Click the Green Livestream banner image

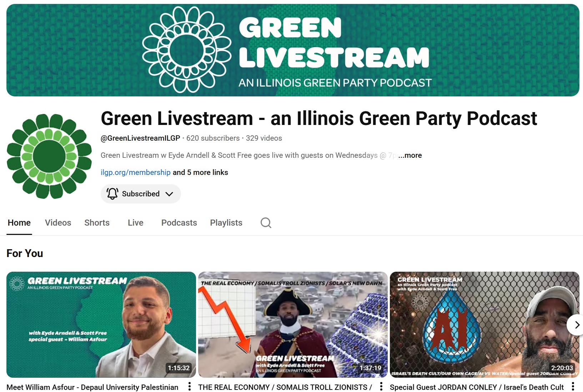click(293, 50)
